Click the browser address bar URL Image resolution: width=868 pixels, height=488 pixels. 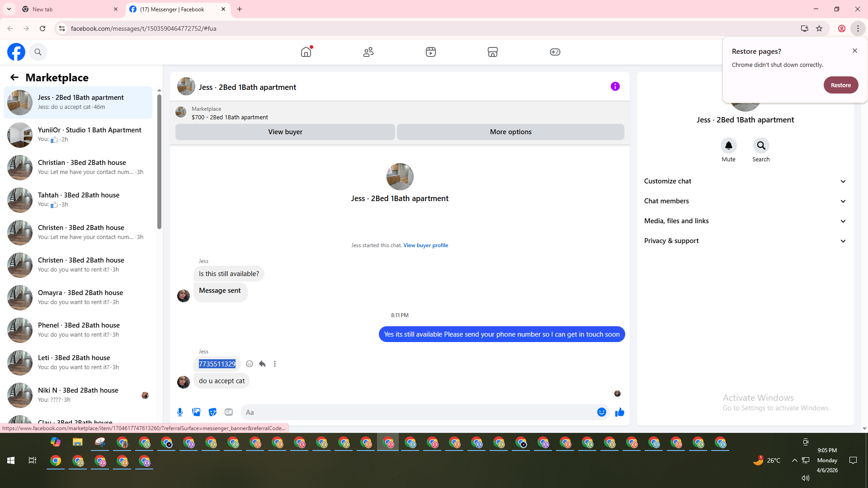(x=143, y=28)
